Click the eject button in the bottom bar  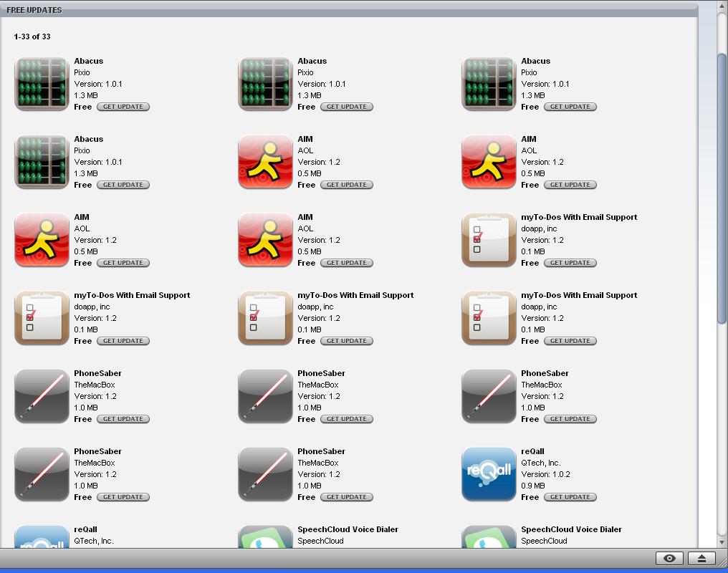click(x=701, y=558)
